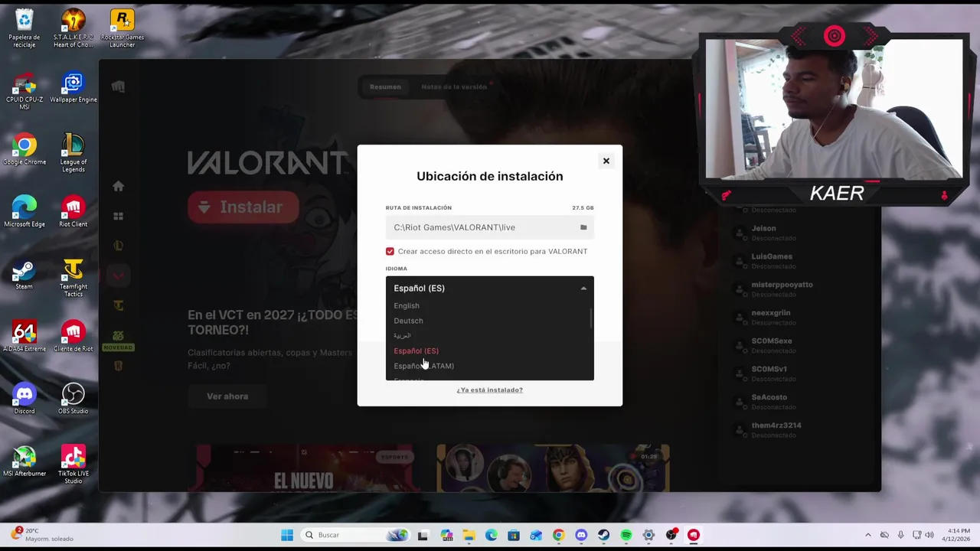Select Microsoft Edge desktop icon
980x551 pixels.
coord(24,212)
